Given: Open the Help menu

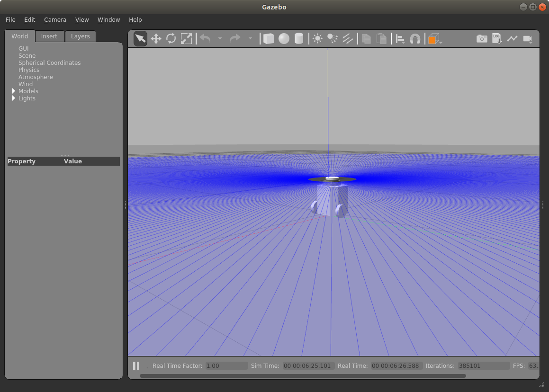Looking at the screenshot, I should (135, 19).
